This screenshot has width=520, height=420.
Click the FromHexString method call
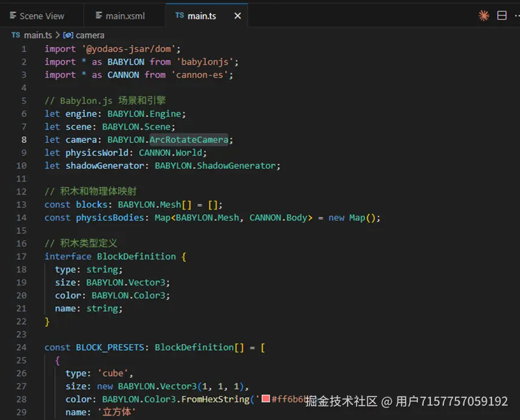(216, 399)
